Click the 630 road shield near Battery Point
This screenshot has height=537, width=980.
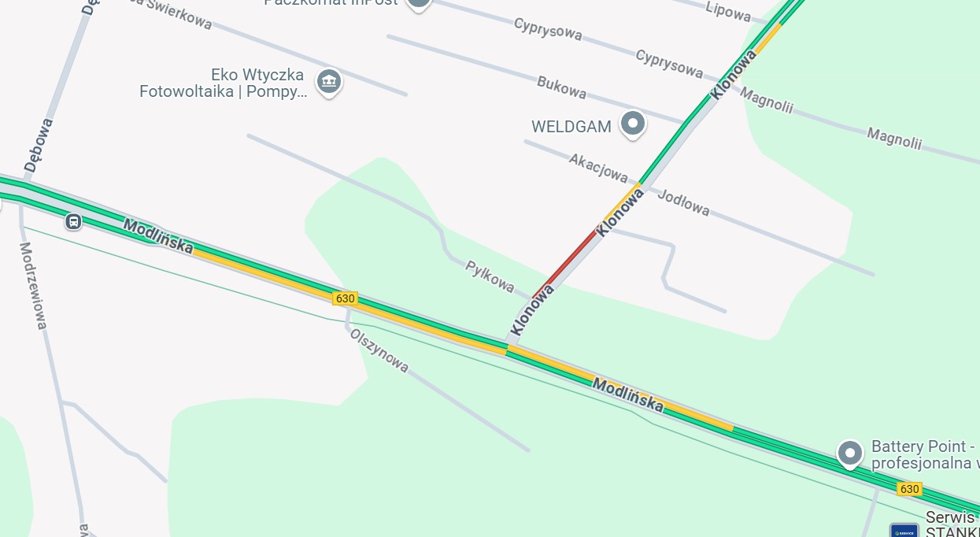909,489
